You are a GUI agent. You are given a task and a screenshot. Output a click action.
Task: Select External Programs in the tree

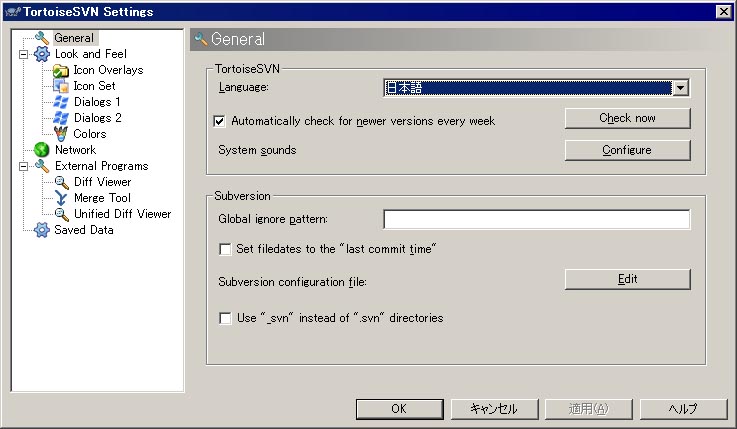tap(102, 166)
